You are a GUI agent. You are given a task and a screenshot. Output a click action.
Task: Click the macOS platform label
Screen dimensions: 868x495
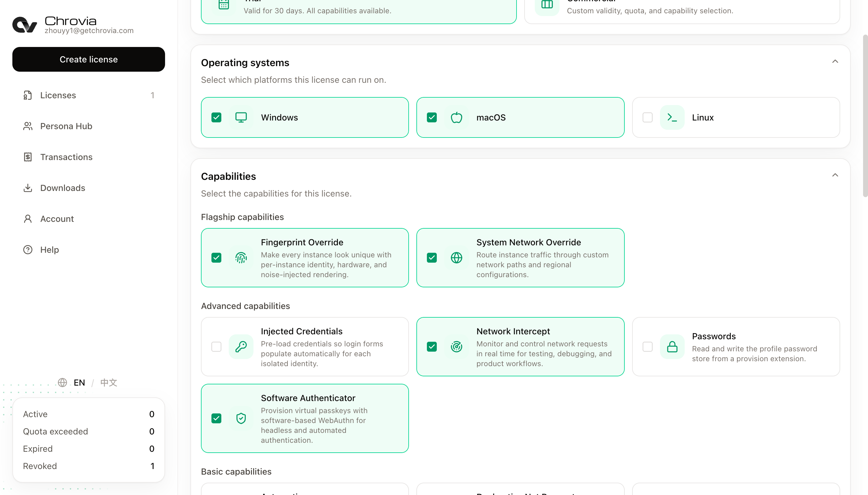click(x=491, y=118)
